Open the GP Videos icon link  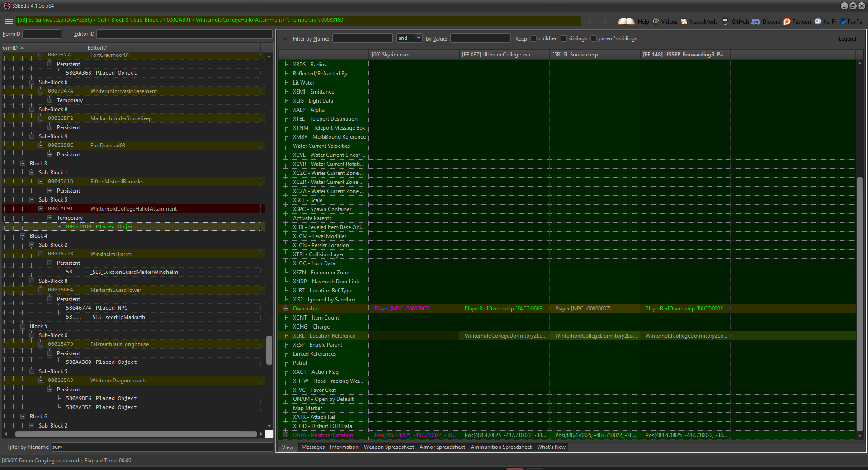(656, 21)
